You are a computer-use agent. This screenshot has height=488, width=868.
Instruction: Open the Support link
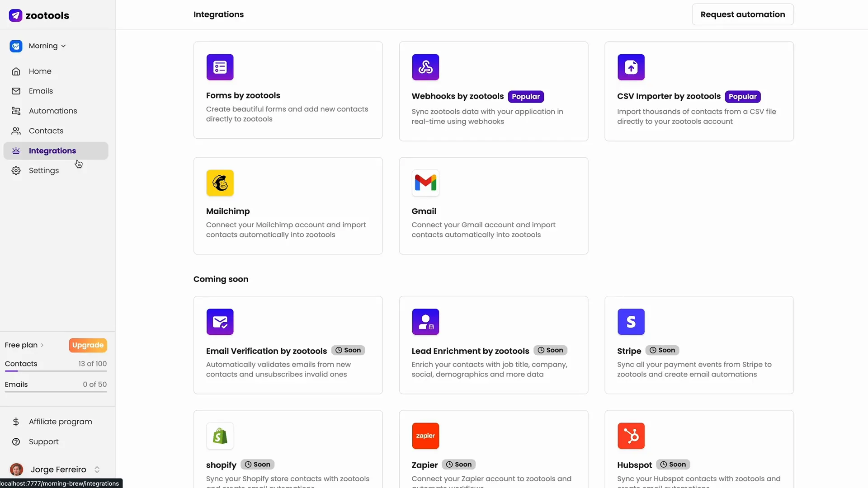point(44,442)
